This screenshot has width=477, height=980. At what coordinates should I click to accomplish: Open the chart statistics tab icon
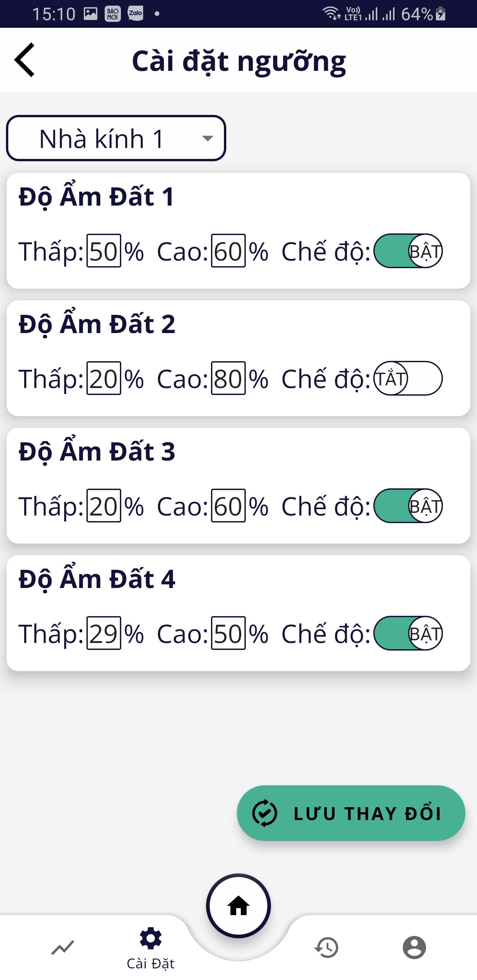[x=63, y=947]
